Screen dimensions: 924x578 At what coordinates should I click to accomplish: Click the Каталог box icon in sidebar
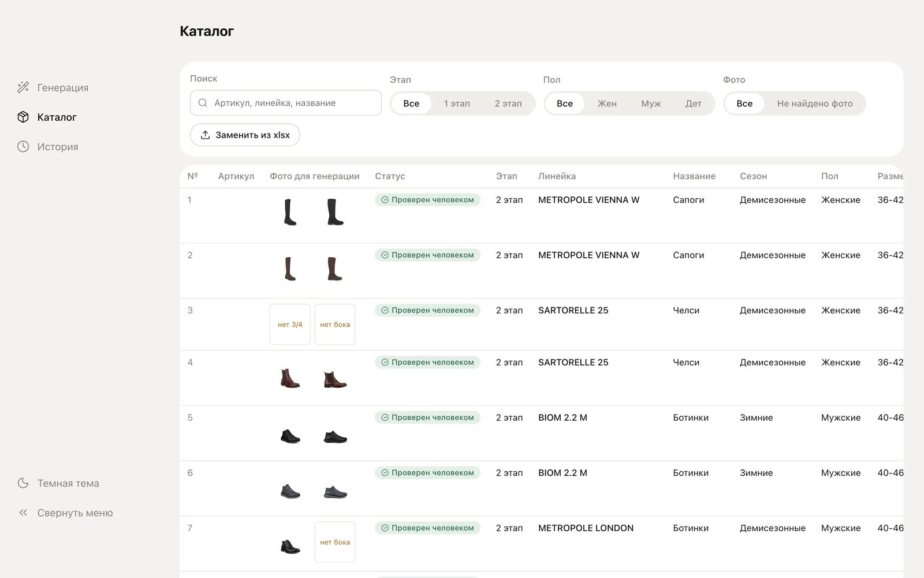coord(23,117)
